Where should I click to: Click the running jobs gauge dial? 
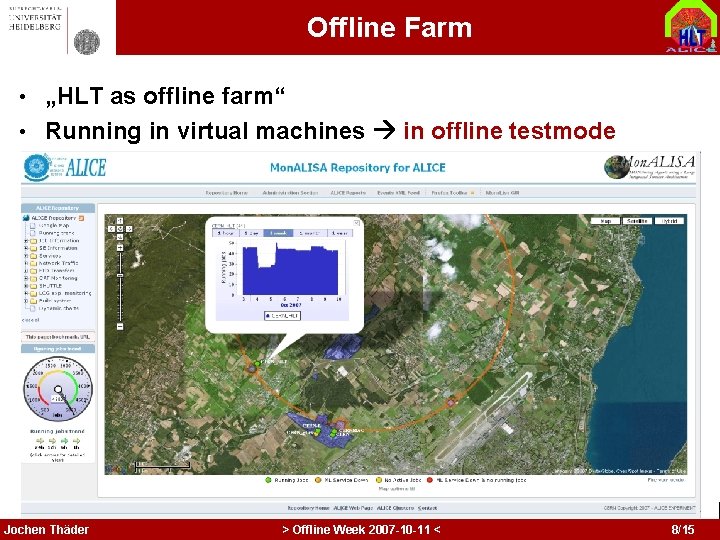click(x=58, y=389)
